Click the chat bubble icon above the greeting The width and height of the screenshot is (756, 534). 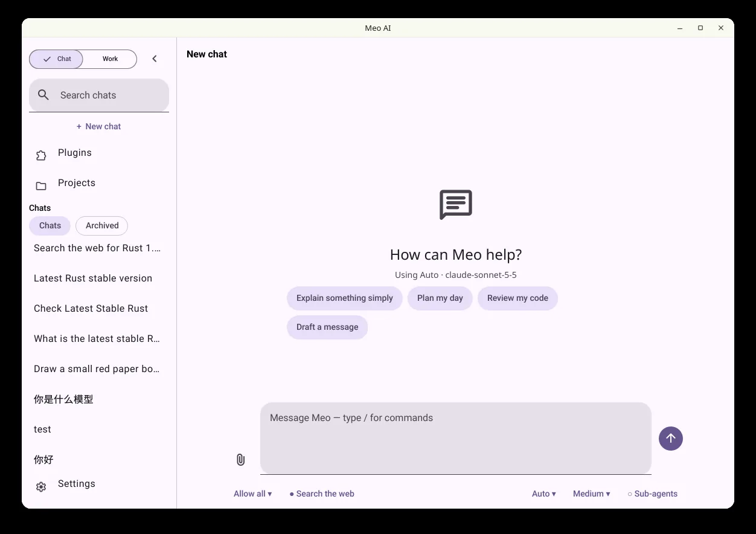tap(456, 205)
